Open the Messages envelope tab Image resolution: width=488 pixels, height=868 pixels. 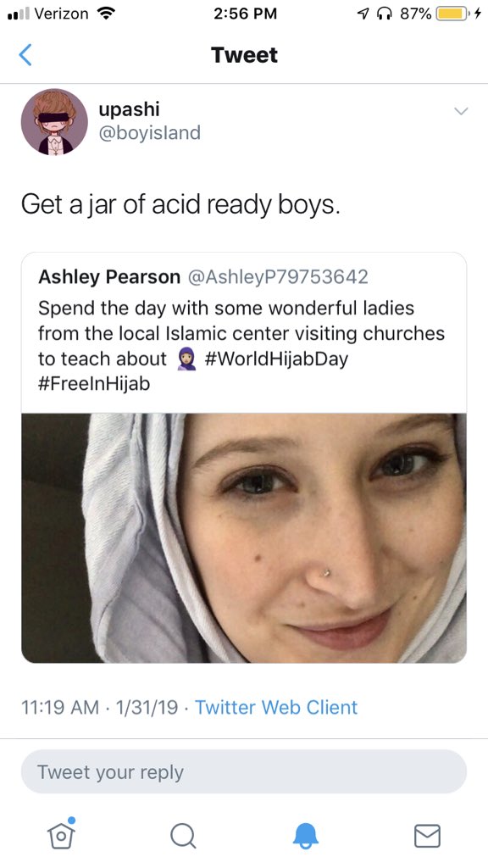tap(428, 835)
